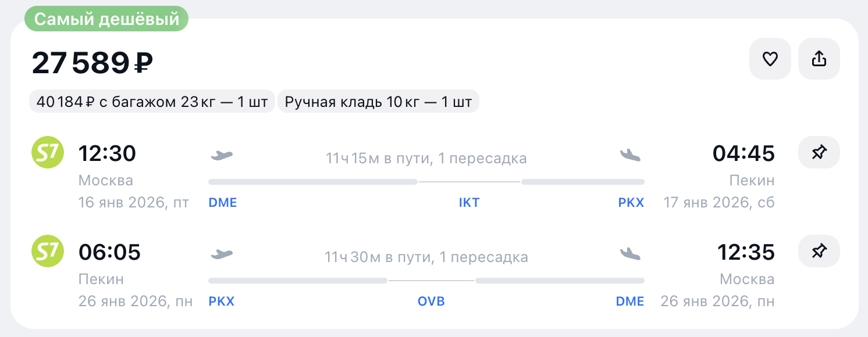Click S7 airline logo on outbound flight

[46, 154]
